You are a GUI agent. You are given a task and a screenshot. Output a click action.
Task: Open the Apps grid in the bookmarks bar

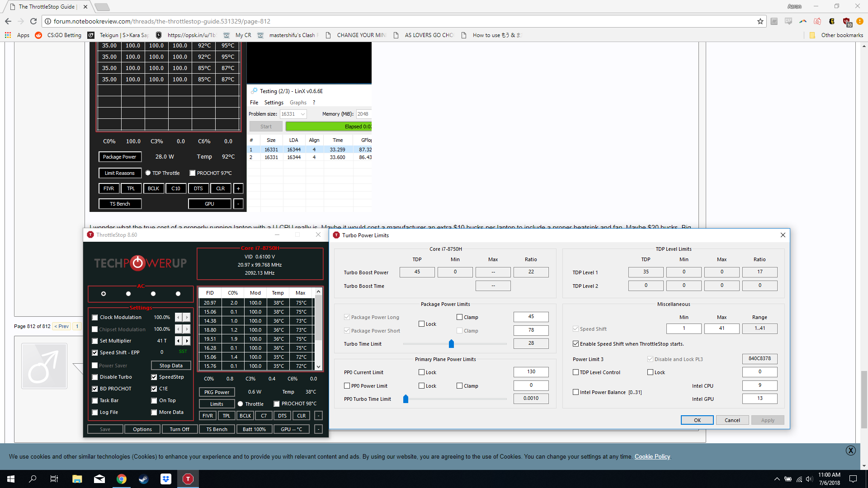click(8, 35)
